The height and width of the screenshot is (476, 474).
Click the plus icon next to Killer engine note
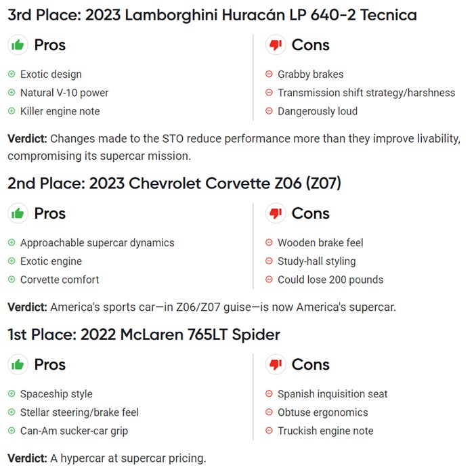tap(12, 111)
